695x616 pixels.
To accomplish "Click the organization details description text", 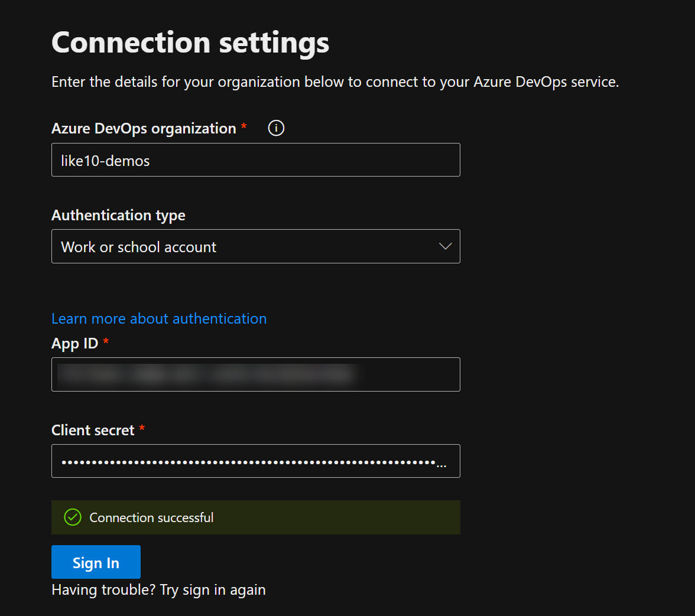I will click(x=335, y=82).
